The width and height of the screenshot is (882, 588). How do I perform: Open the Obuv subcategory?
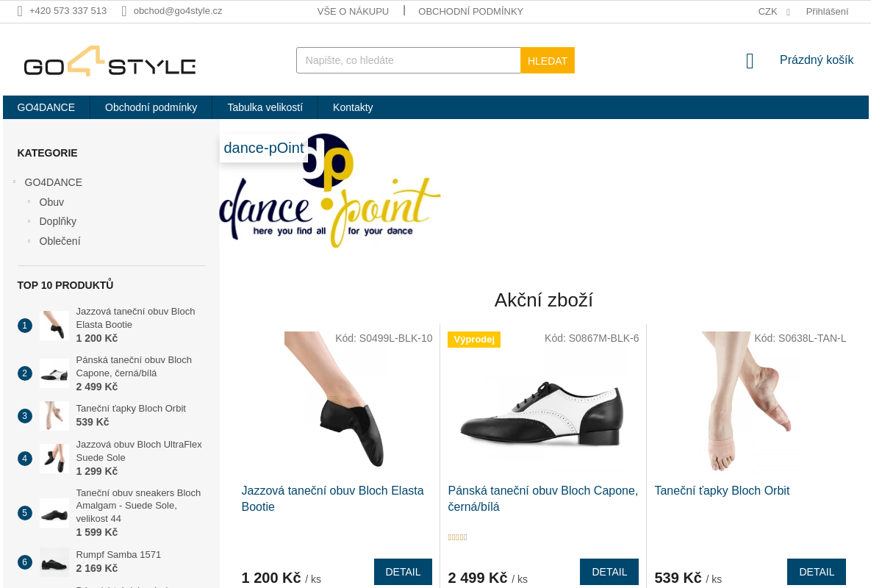pyautogui.click(x=51, y=202)
